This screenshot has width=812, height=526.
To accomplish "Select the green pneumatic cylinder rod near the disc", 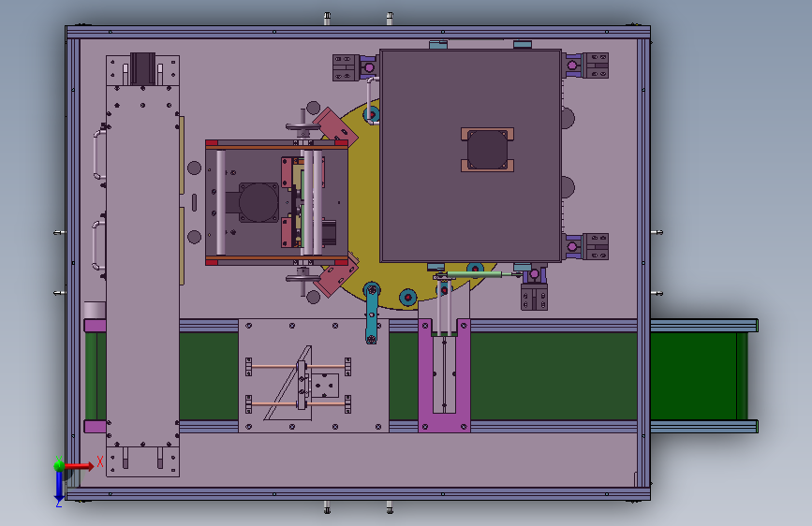I will 474,274.
